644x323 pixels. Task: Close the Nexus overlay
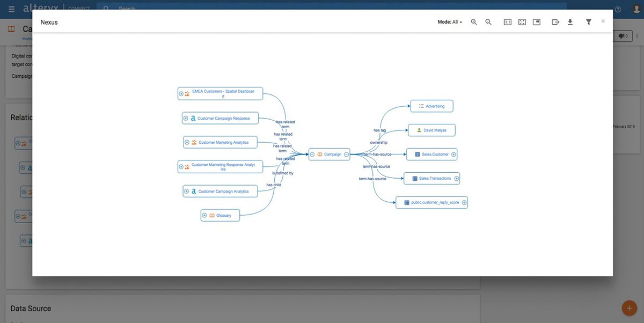pyautogui.click(x=603, y=21)
